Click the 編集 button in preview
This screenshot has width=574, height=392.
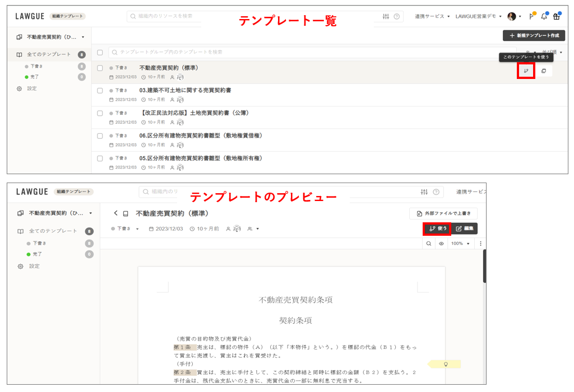click(x=465, y=228)
